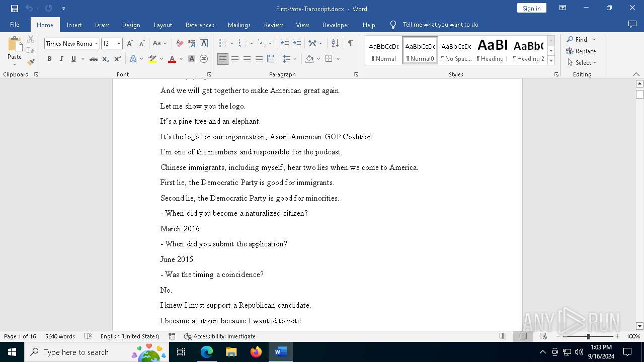Expand the numbered list options
644x362 pixels.
point(251,44)
